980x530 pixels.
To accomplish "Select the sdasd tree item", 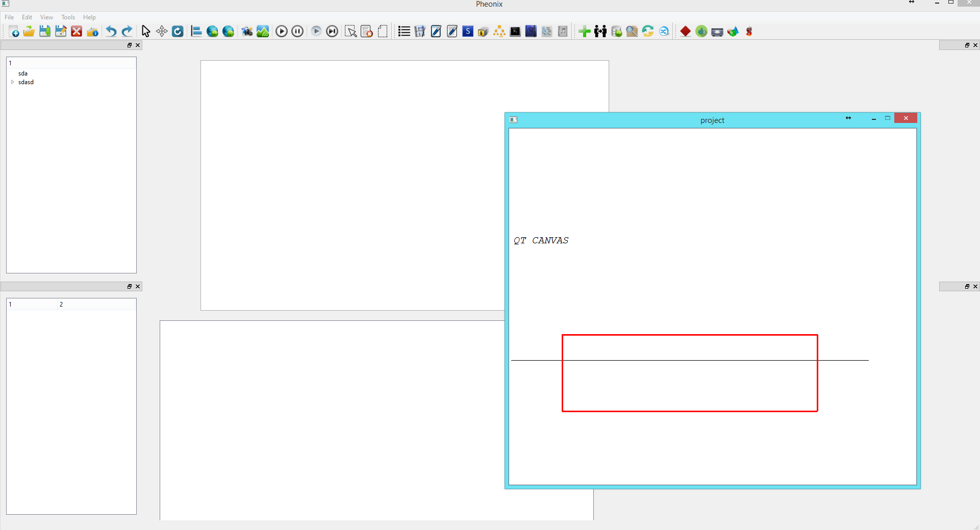I will click(26, 82).
